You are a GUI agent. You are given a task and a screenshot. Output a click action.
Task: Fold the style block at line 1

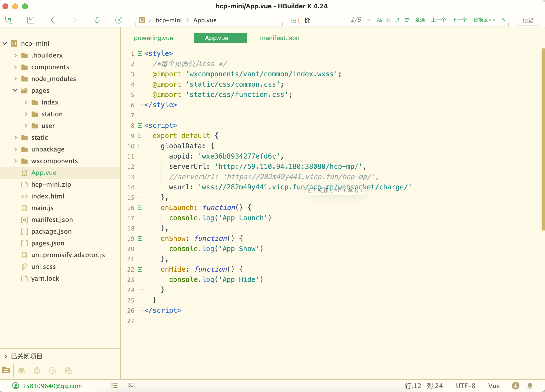(140, 54)
